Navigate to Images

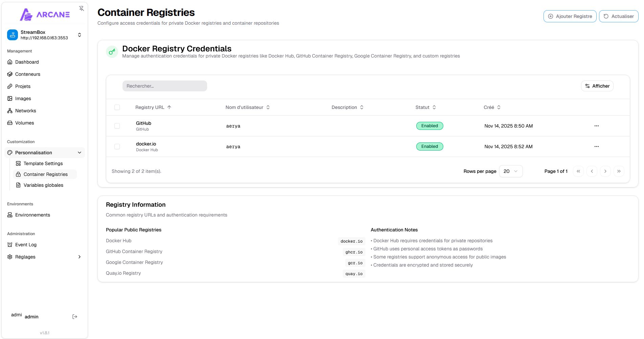[x=45, y=98]
